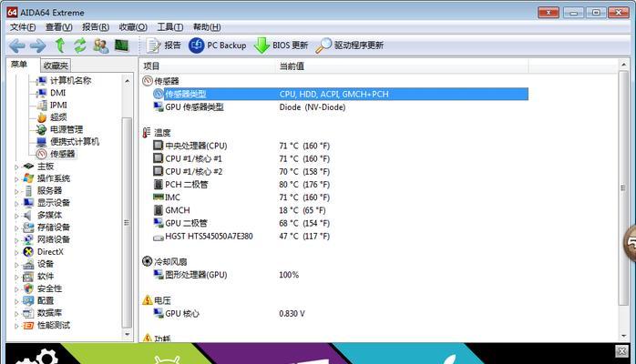Open 驱动程序更新 driver update

pos(350,45)
